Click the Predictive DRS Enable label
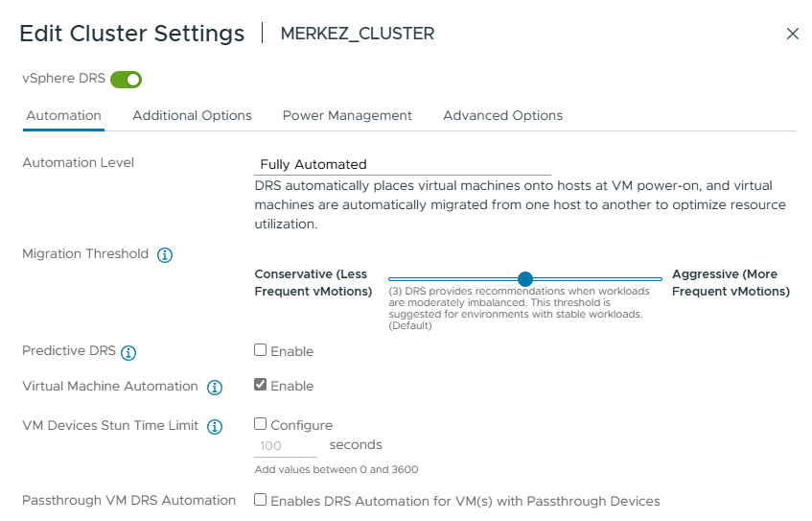The width and height of the screenshot is (812, 521). point(292,351)
